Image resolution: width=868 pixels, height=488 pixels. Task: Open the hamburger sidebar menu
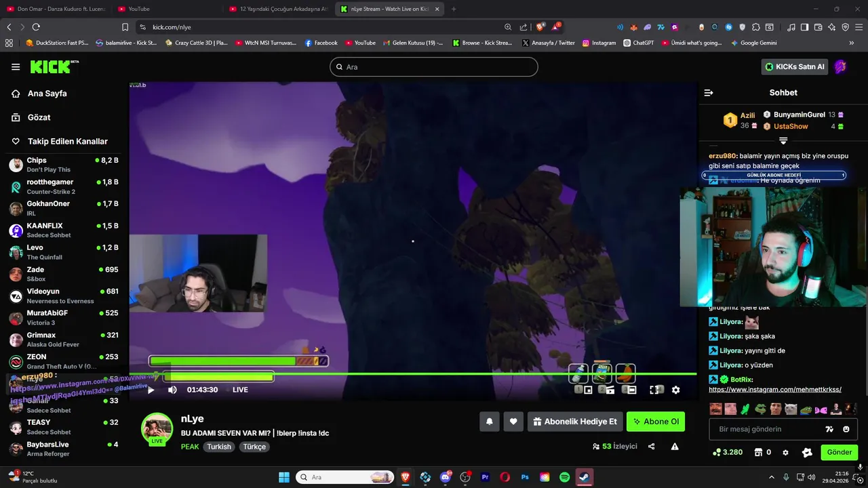coord(16,67)
